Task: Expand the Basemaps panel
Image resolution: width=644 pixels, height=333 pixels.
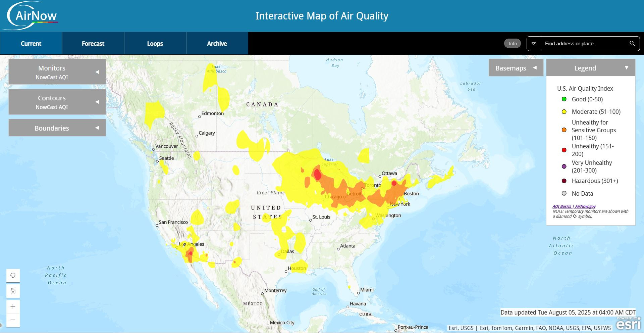Action: click(x=516, y=68)
